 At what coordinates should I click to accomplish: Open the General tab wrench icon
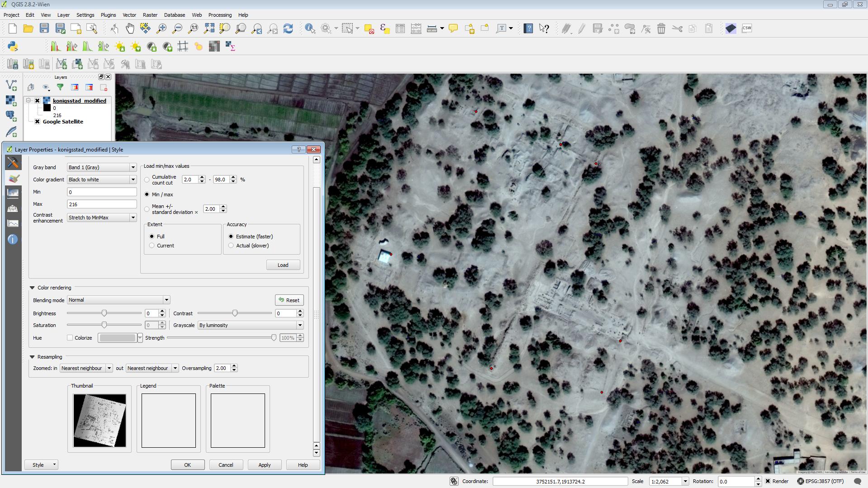13,162
